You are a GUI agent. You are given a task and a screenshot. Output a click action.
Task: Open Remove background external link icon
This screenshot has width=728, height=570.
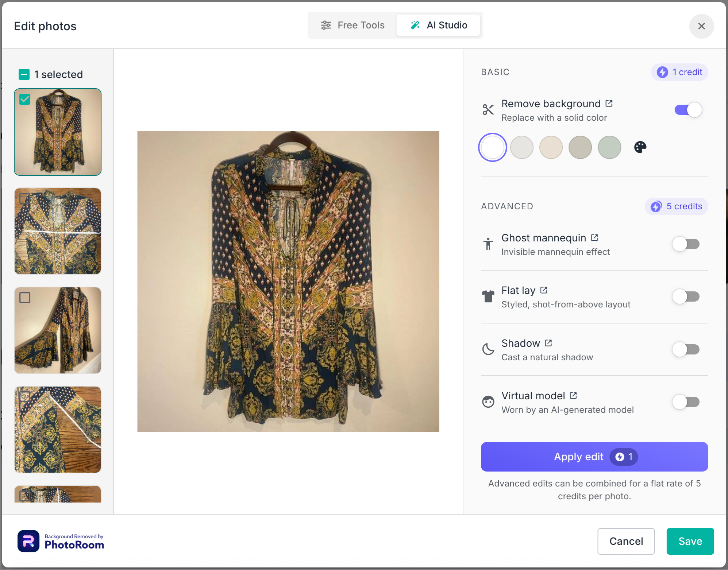coord(609,104)
